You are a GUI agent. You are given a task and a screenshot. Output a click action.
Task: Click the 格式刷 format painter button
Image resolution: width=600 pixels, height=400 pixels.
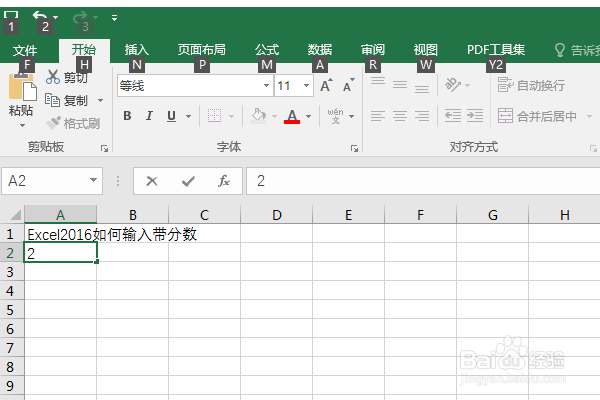tap(73, 123)
